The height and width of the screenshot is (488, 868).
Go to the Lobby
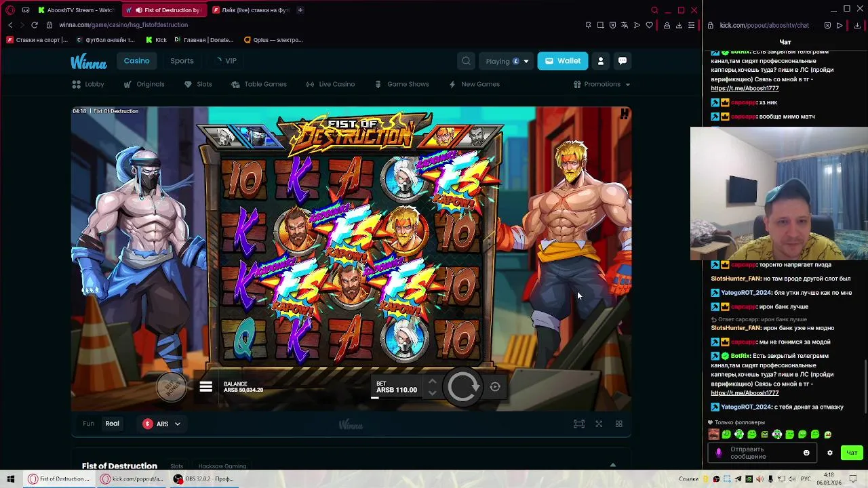pyautogui.click(x=88, y=84)
